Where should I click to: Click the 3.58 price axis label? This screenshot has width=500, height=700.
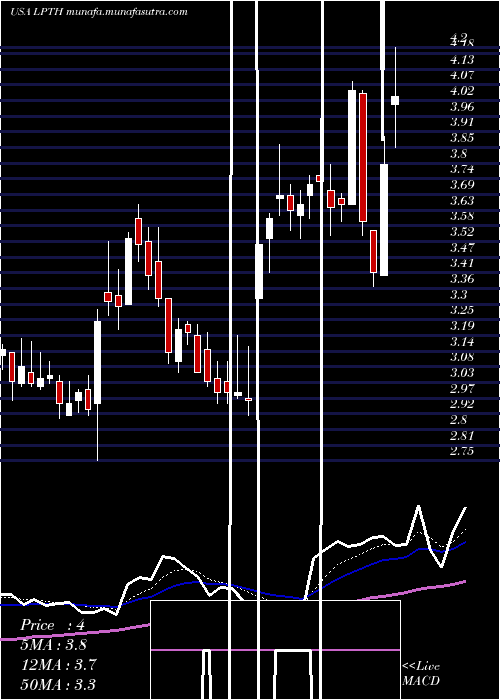[x=462, y=216]
